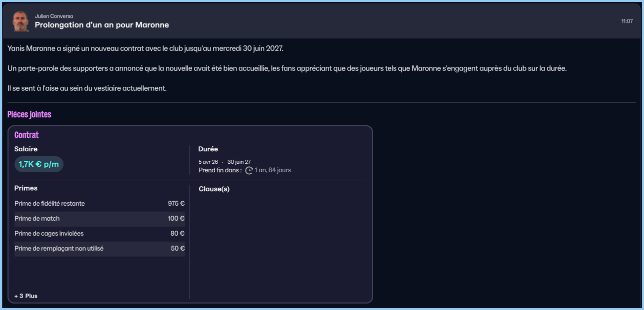Click Julien Converso's avatar photo
Viewport: 644px width, 310px height.
(20, 21)
